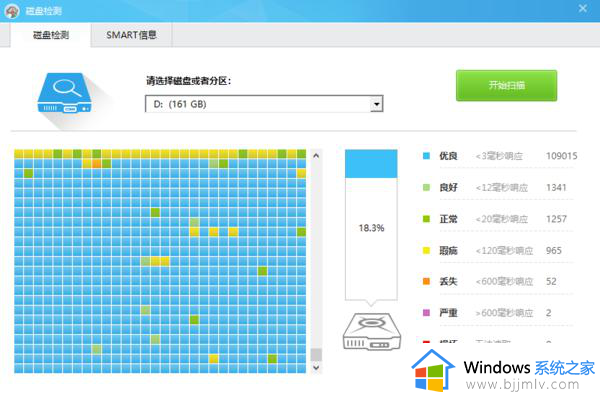
Task: Switch to the SMART信息 tab
Action: pos(131,35)
